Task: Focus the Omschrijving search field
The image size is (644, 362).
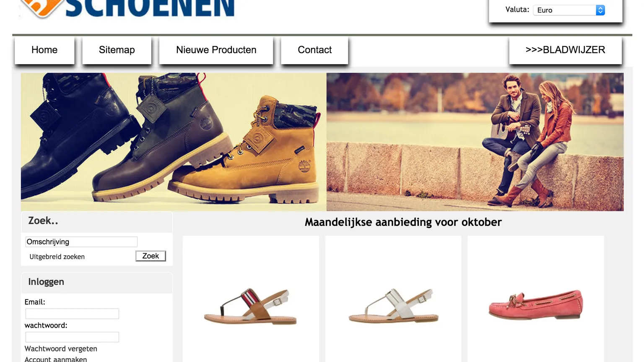Action: [81, 242]
